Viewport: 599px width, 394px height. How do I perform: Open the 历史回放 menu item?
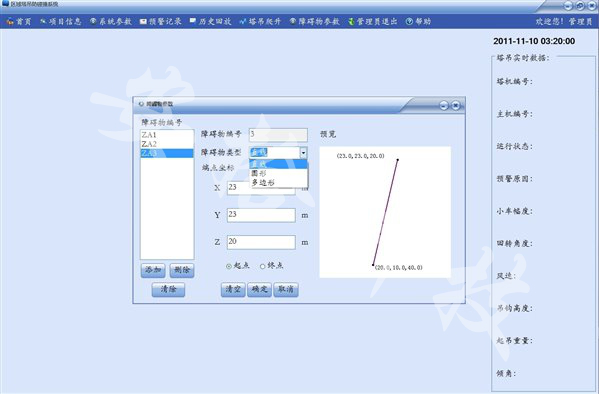pyautogui.click(x=210, y=22)
